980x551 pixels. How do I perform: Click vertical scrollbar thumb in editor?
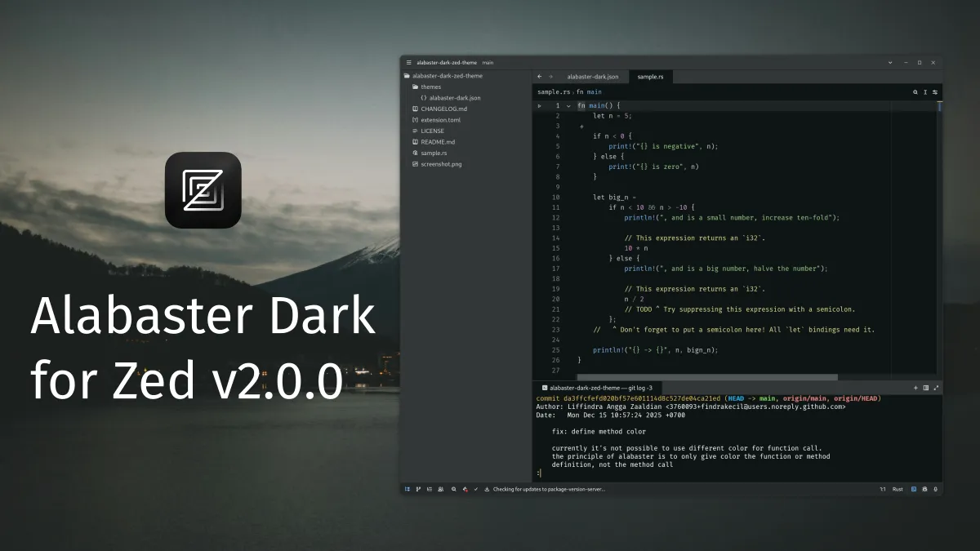[x=939, y=106]
